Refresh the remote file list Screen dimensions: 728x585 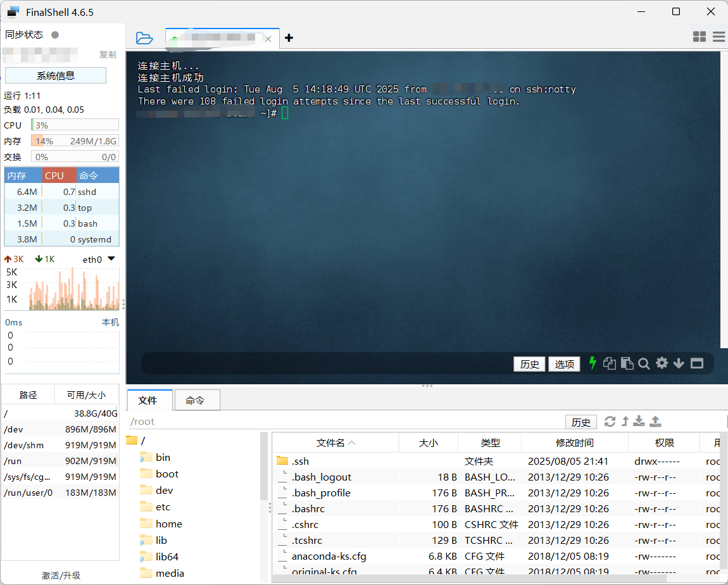point(610,422)
